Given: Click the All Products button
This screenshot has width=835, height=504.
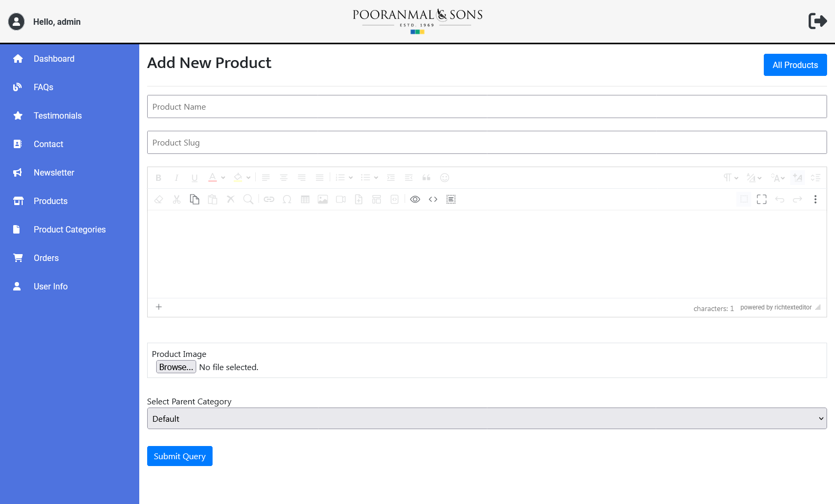Looking at the screenshot, I should pos(795,65).
